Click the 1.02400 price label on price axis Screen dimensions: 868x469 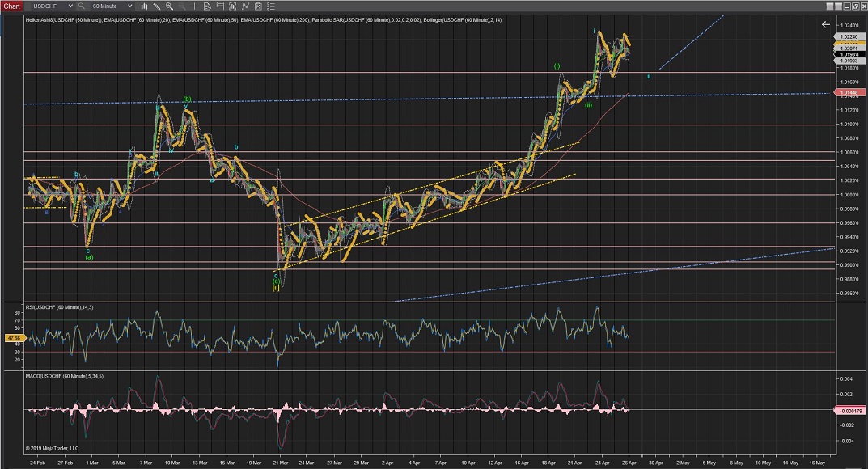click(x=849, y=26)
